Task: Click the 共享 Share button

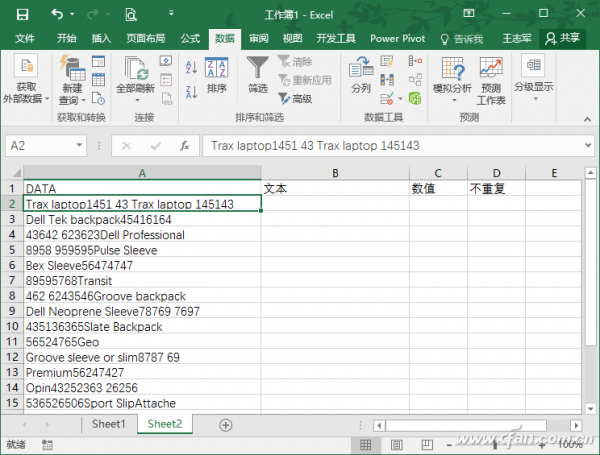Action: coord(563,38)
